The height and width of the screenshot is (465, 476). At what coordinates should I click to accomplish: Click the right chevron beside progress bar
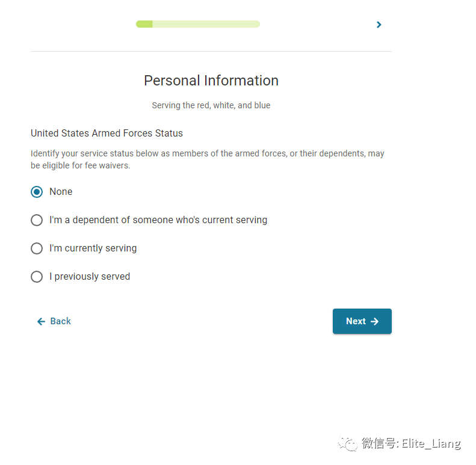pos(379,25)
